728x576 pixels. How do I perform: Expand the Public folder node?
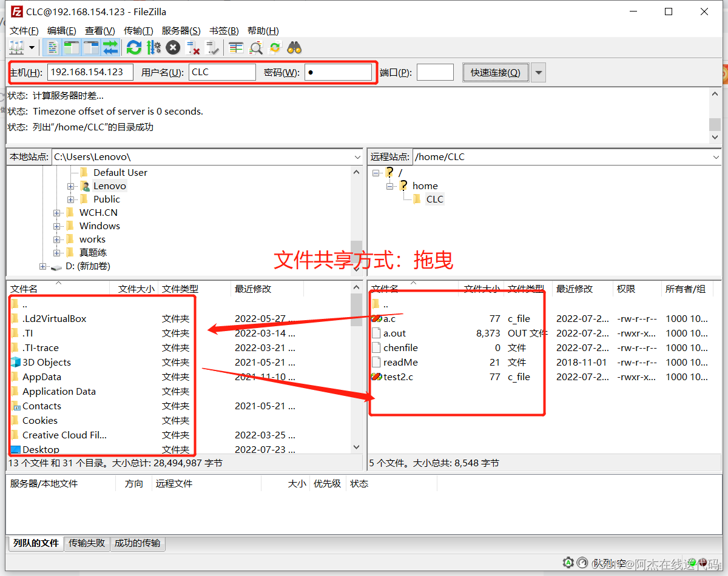[x=70, y=199]
